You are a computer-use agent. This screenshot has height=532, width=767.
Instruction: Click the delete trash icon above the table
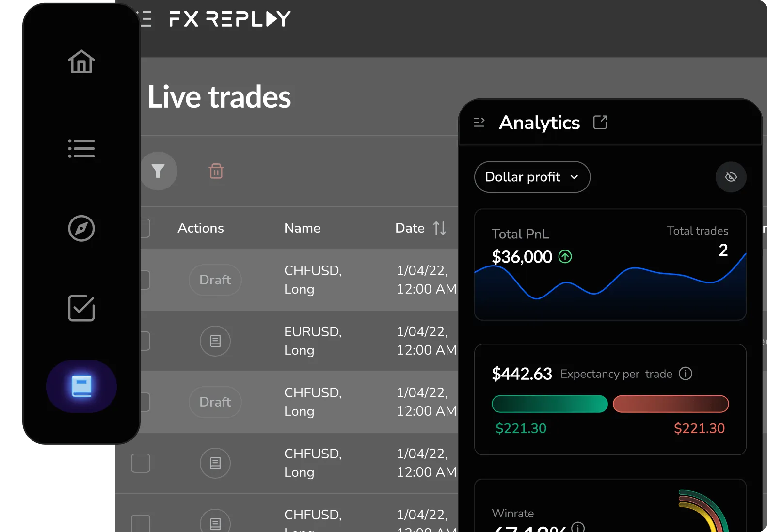[x=216, y=171]
